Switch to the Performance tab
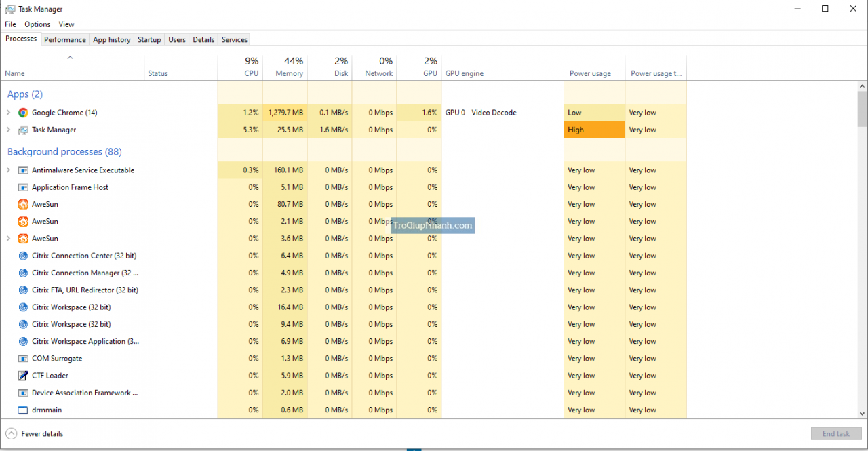The width and height of the screenshot is (868, 451). (x=64, y=39)
